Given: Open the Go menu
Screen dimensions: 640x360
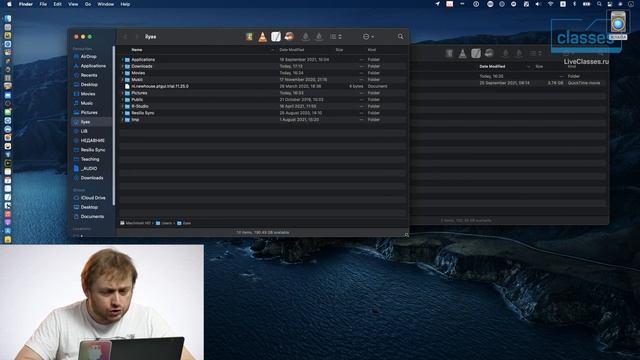Looking at the screenshot, I should (x=88, y=4).
